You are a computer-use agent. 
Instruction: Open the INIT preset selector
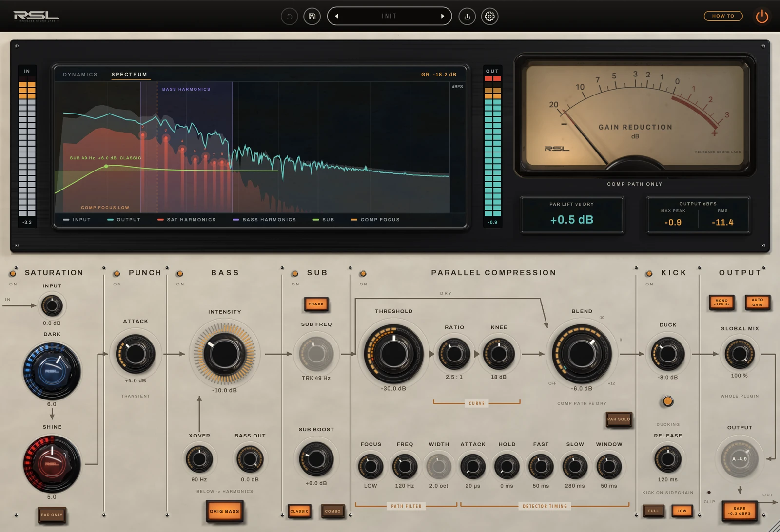point(389,16)
